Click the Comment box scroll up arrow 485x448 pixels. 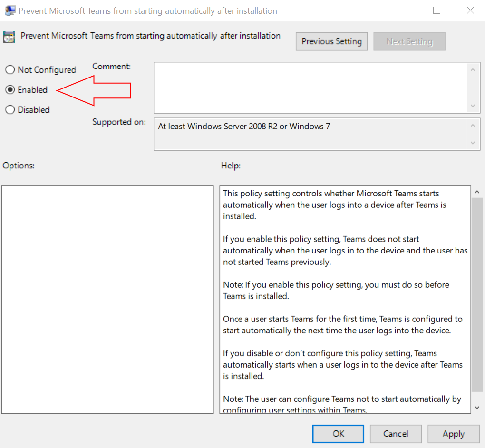tap(473, 70)
